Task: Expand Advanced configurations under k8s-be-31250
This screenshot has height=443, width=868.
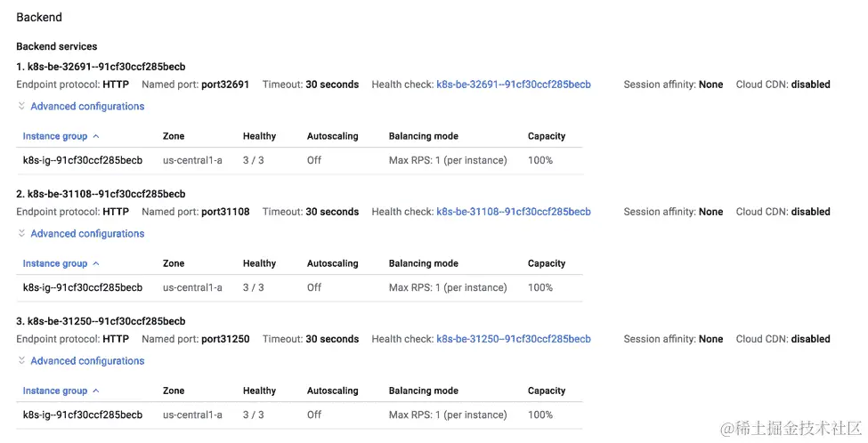Action: point(87,360)
